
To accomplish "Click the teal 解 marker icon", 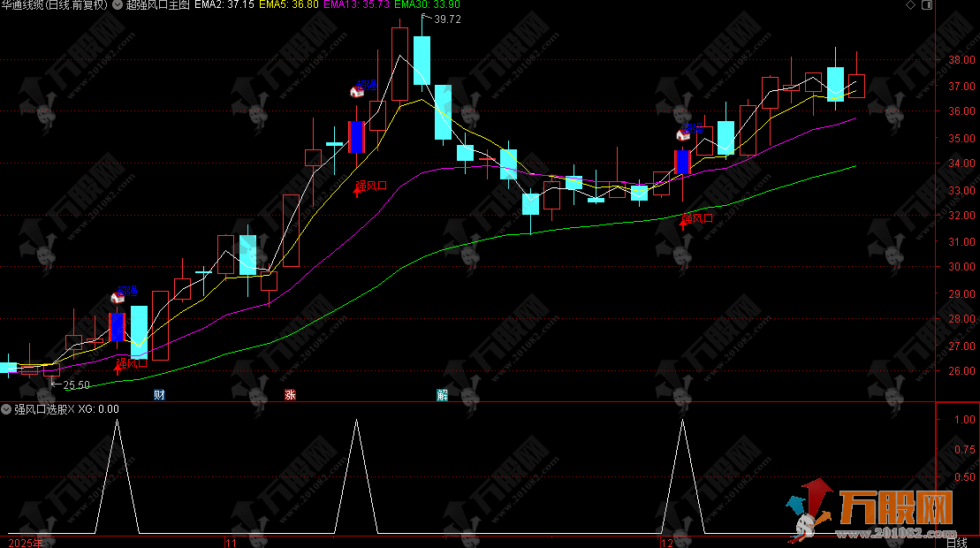I will (442, 395).
